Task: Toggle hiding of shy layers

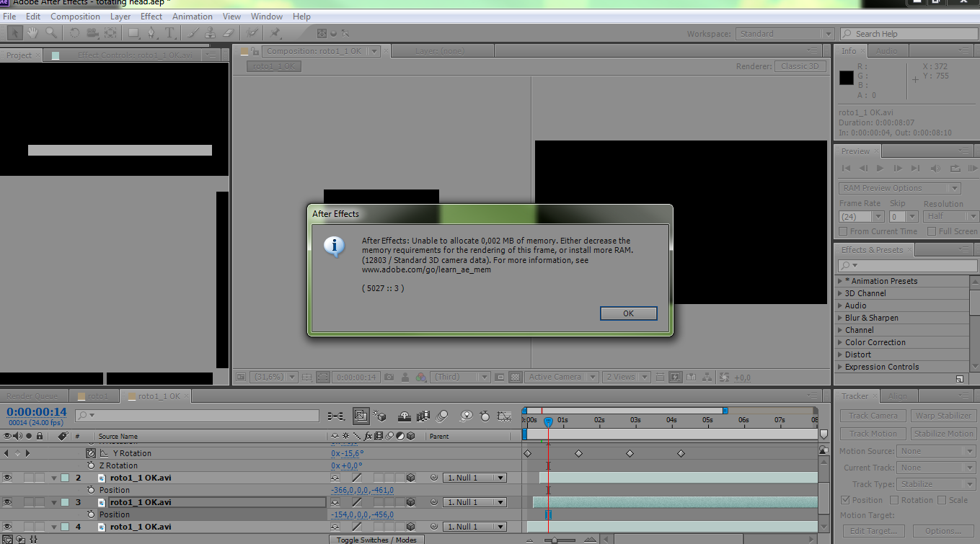Action: coord(405,416)
